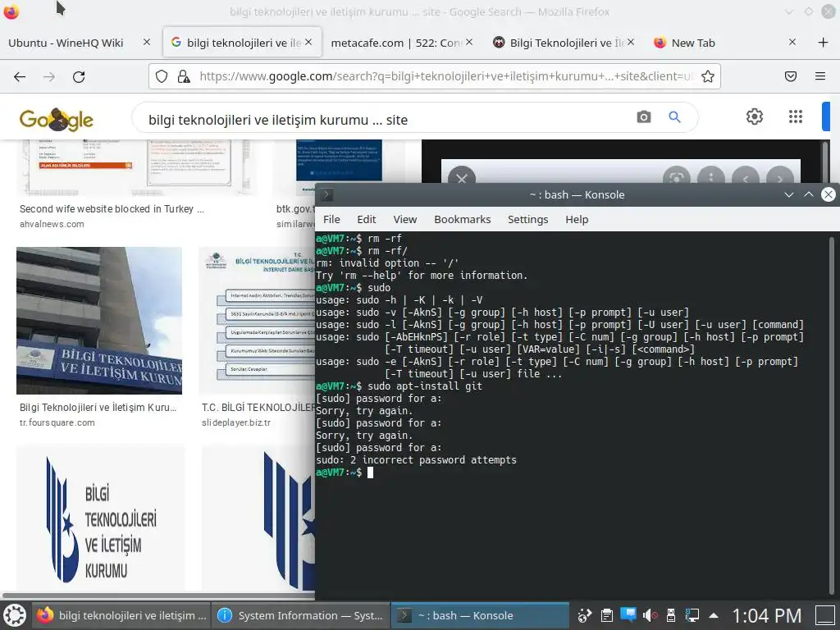Switch to the Bilgi Teknolojileri ve İle tab
This screenshot has height=630, width=840.
[x=563, y=43]
